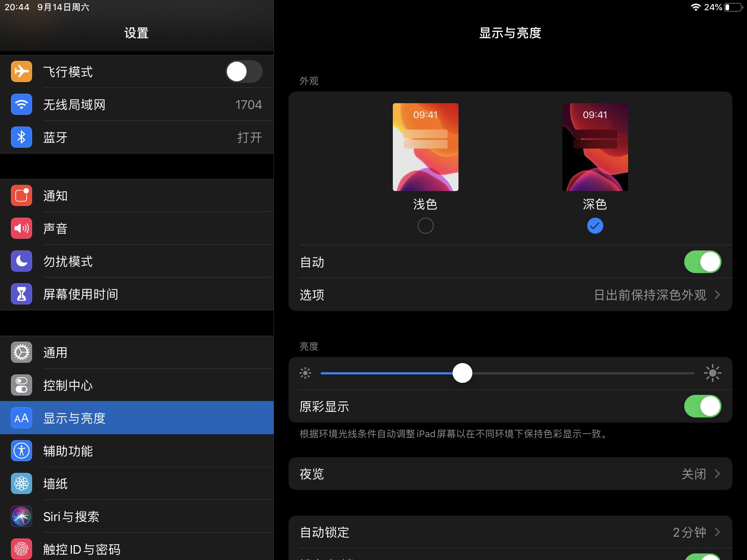Viewport: 747px width, 560px height.
Task: Click the 辅助功能 accessibility icon
Action: click(22, 451)
